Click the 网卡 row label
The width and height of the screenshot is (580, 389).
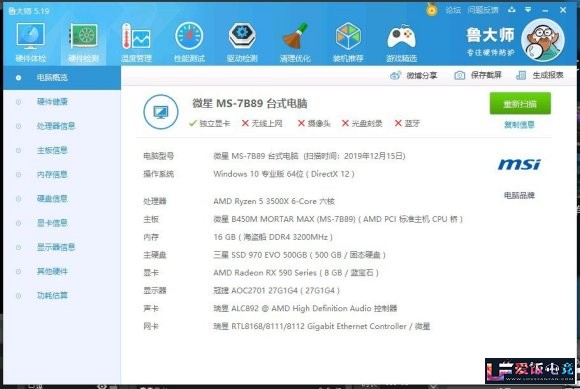tap(151, 327)
